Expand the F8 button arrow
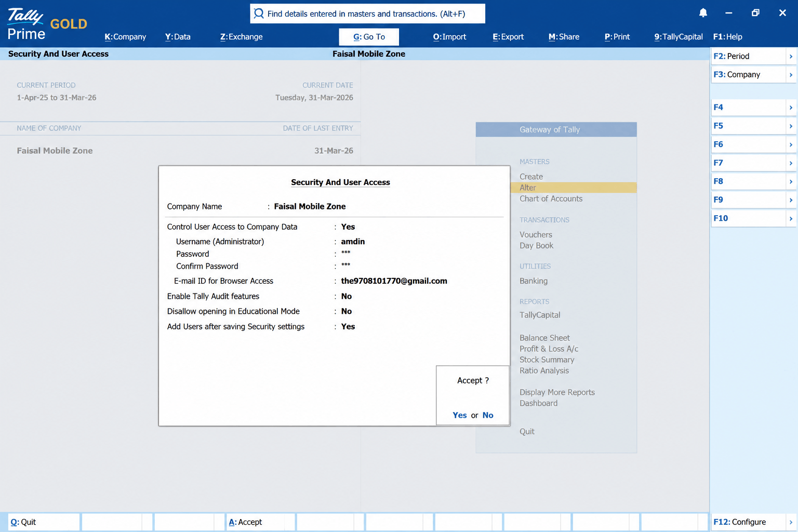 point(791,181)
